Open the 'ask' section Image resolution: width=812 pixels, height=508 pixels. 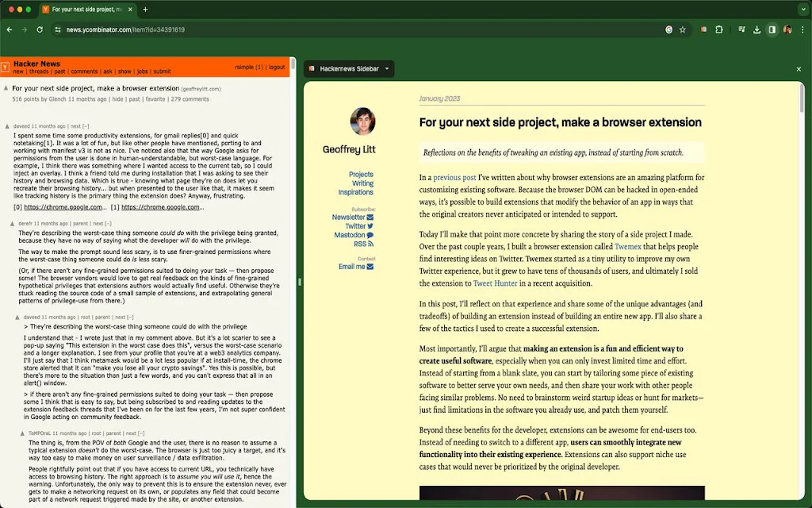(108, 71)
